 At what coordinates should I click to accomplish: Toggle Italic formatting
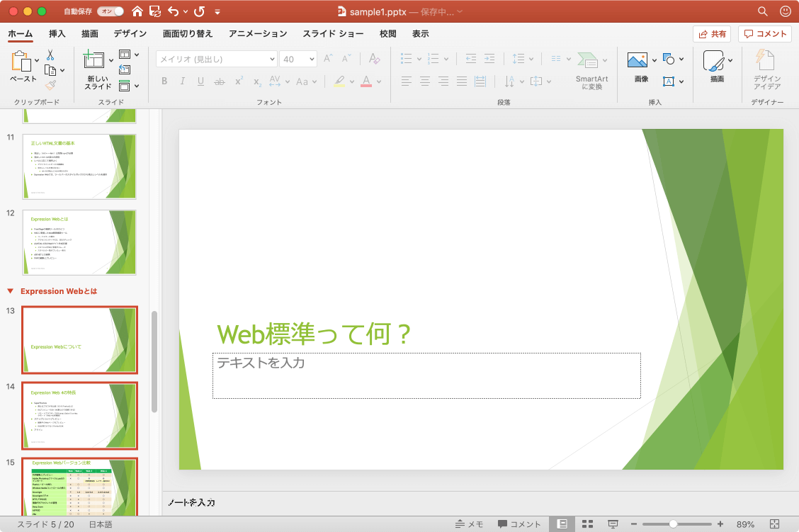(183, 81)
